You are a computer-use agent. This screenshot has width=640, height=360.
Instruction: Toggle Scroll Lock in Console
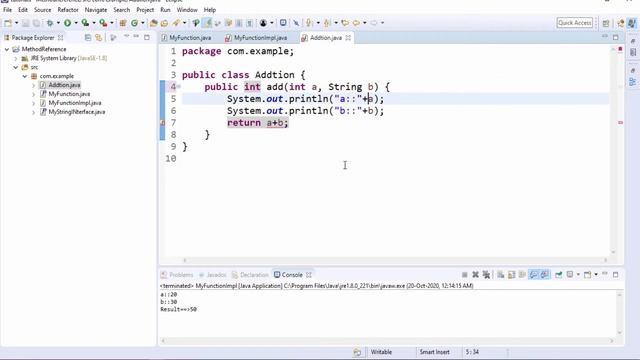tap(511, 275)
